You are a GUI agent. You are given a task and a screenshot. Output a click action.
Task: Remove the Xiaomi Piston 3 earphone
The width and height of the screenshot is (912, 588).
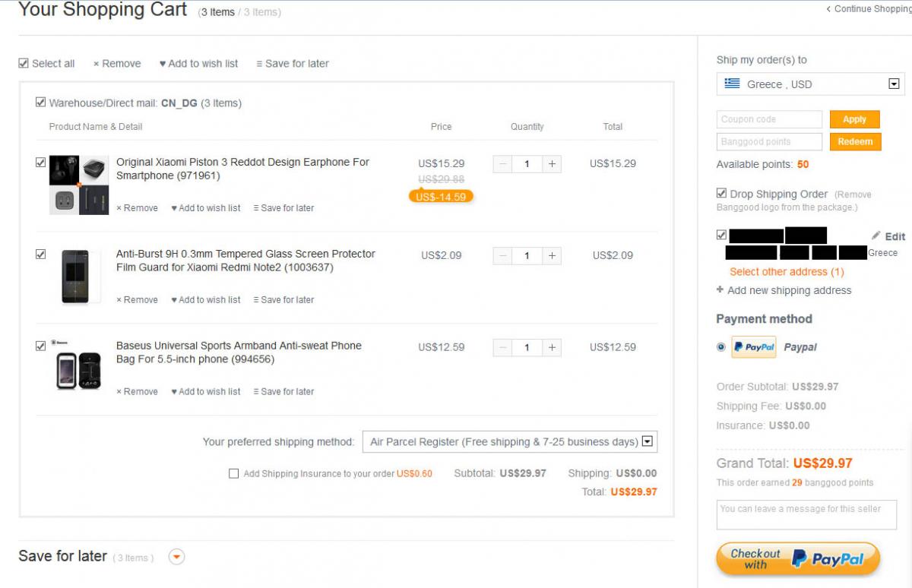(137, 208)
